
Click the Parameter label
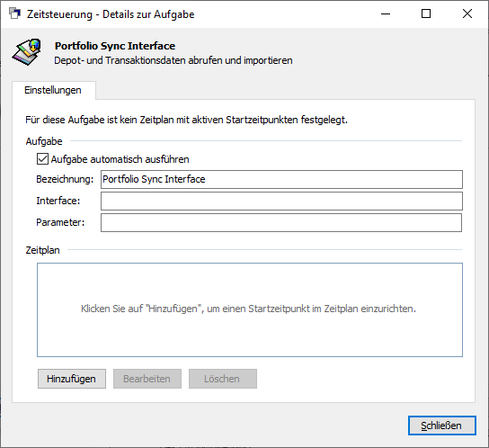[x=60, y=222]
